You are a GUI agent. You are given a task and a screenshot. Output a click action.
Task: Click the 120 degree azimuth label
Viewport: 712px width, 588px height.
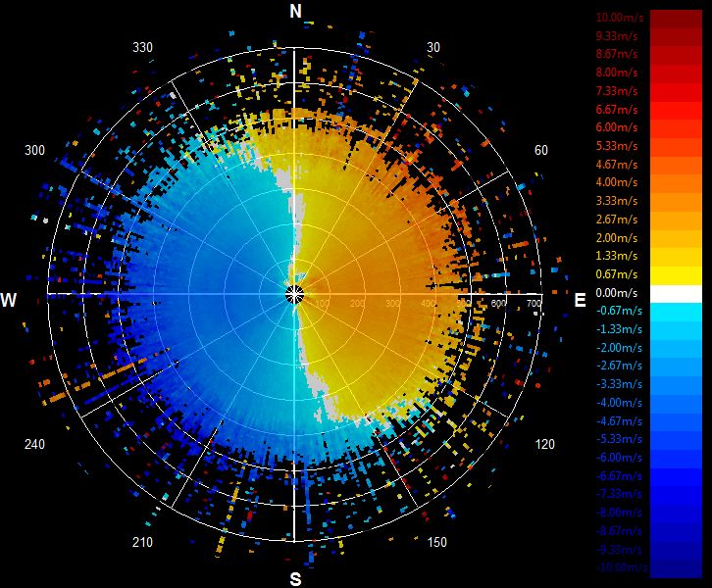point(544,444)
